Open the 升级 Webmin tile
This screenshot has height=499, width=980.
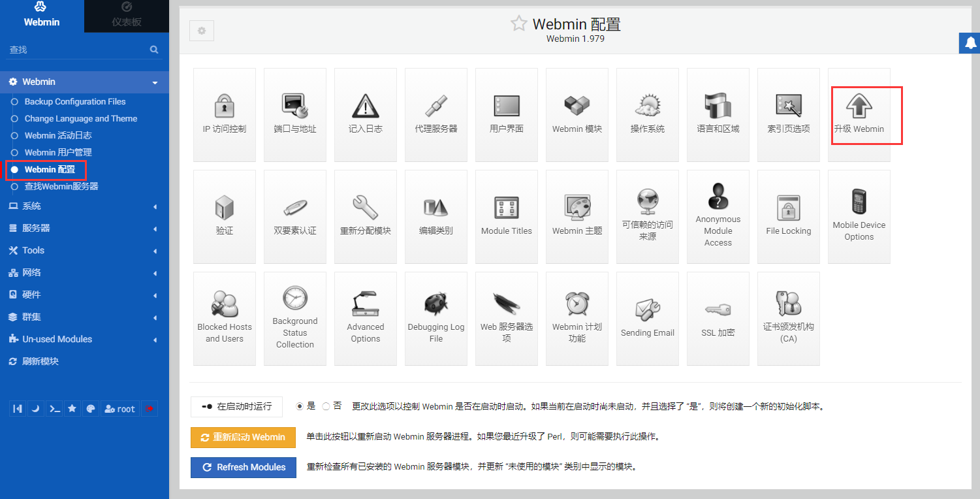(x=859, y=115)
